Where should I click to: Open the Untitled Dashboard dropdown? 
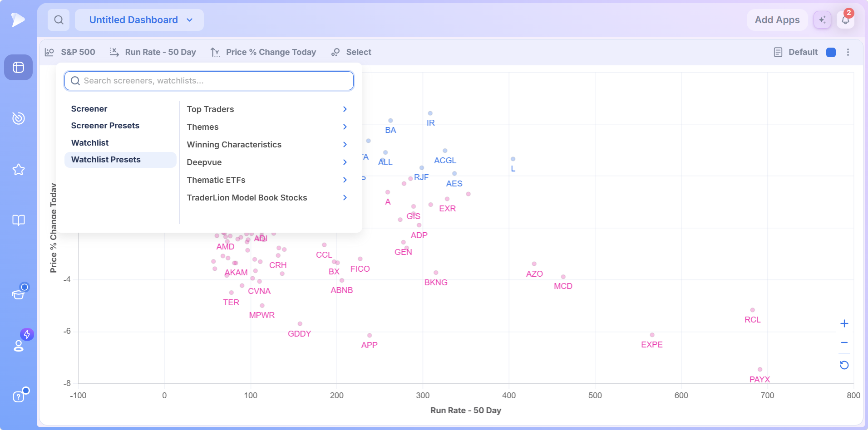point(139,20)
